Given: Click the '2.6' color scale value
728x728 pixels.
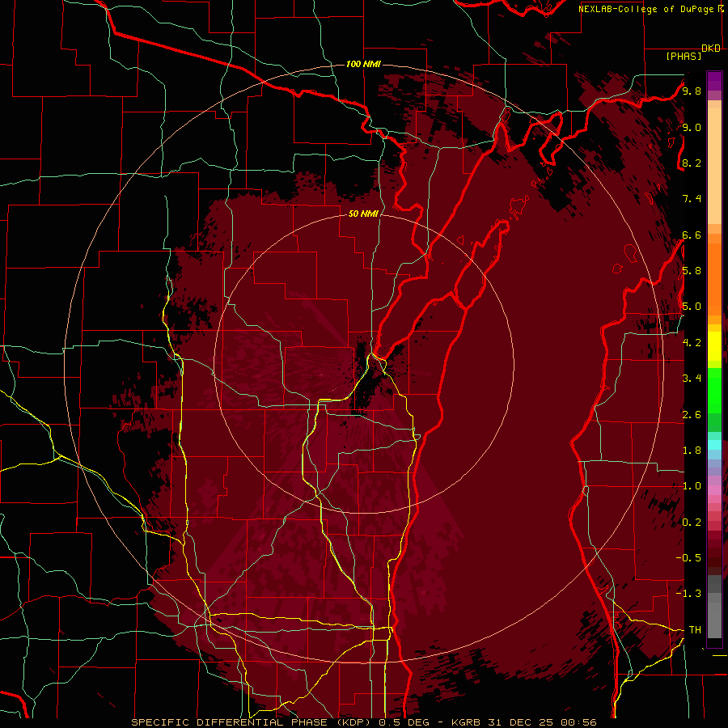Looking at the screenshot, I should 692,415.
